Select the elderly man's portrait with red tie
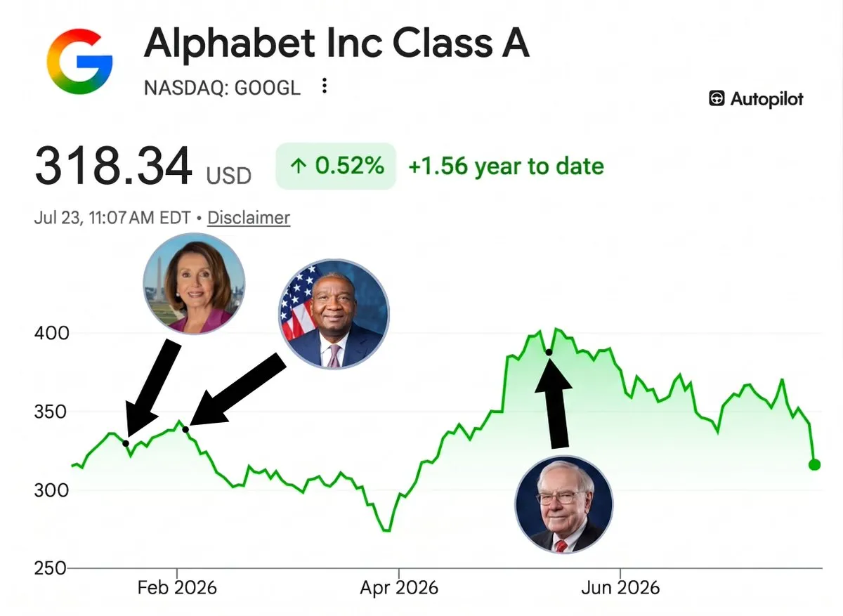This screenshot has height=616, width=843. point(564,504)
